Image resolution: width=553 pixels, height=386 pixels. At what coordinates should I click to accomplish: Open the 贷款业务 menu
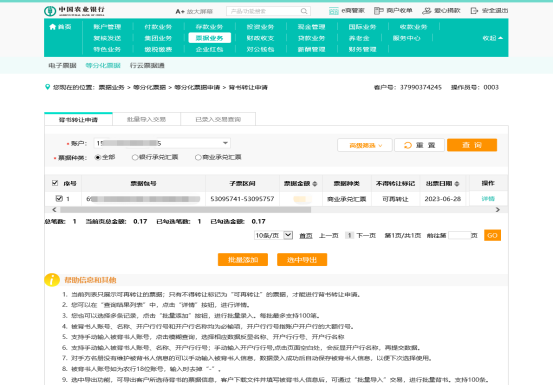pyautogui.click(x=311, y=38)
